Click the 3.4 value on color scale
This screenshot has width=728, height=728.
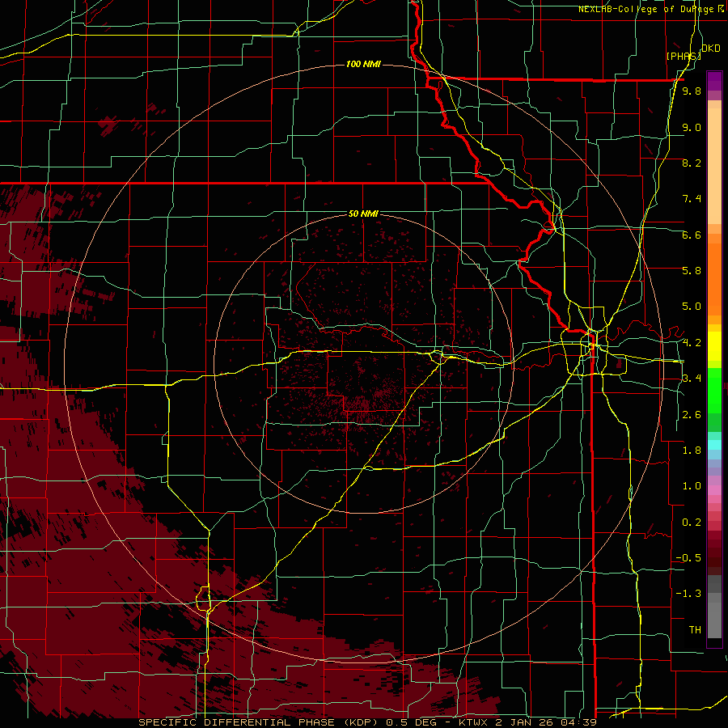[x=692, y=379]
